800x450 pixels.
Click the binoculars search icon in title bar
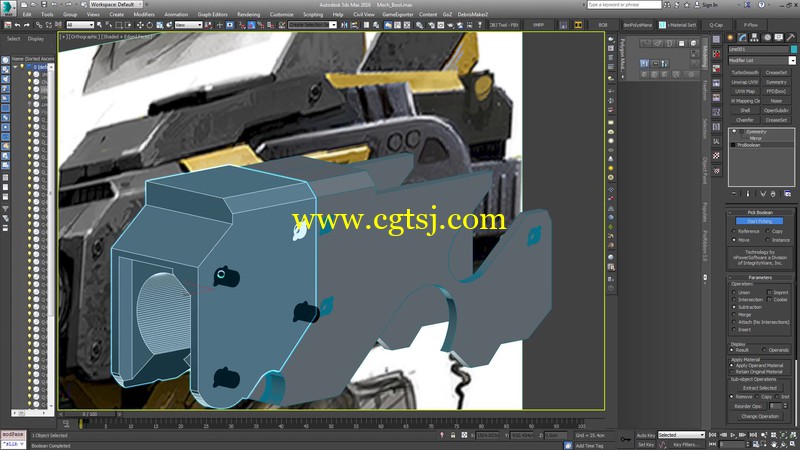pos(667,5)
